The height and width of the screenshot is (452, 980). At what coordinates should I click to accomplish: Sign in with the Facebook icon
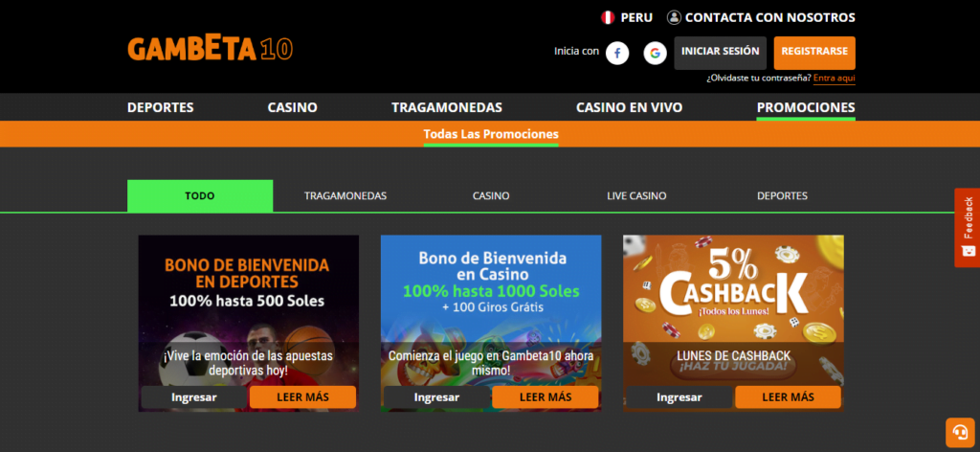pos(617,53)
